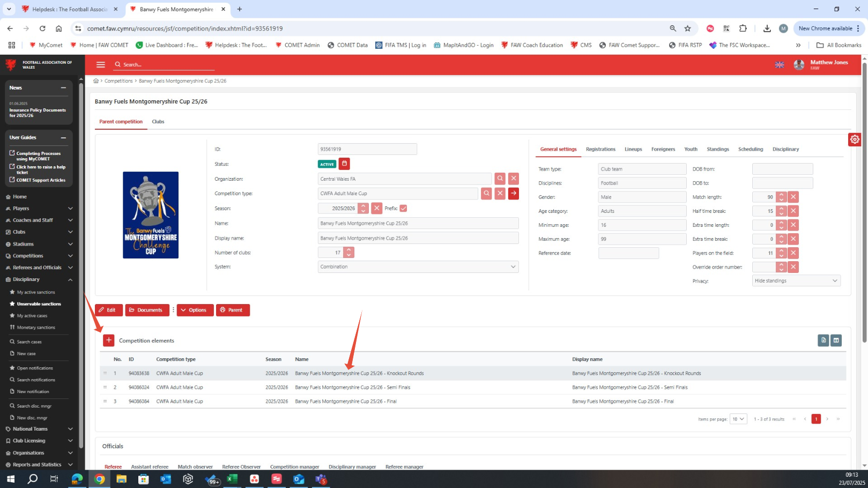Image resolution: width=868 pixels, height=488 pixels.
Task: Select the Semi Finals competition row
Action: click(473, 387)
